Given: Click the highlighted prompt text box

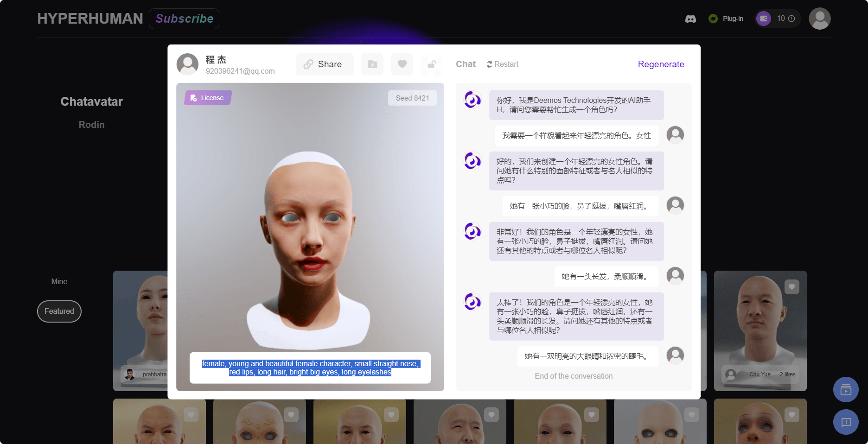Looking at the screenshot, I should click(x=310, y=368).
